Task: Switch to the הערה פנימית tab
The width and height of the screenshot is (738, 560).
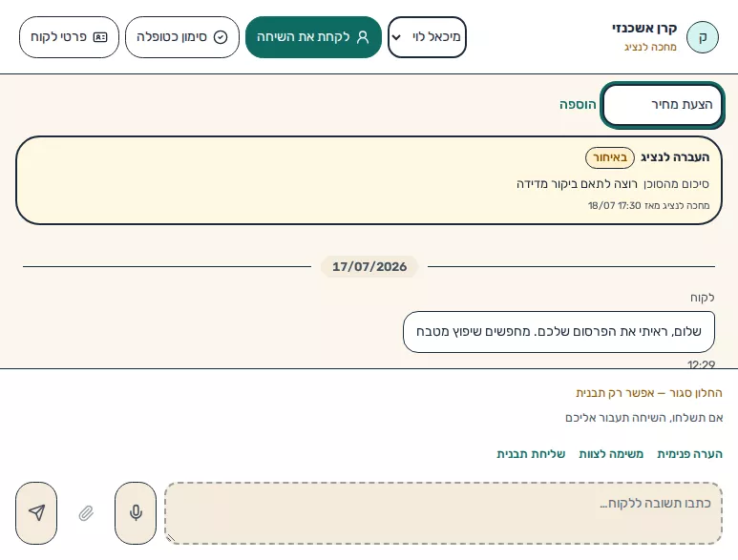Action: pyautogui.click(x=689, y=454)
